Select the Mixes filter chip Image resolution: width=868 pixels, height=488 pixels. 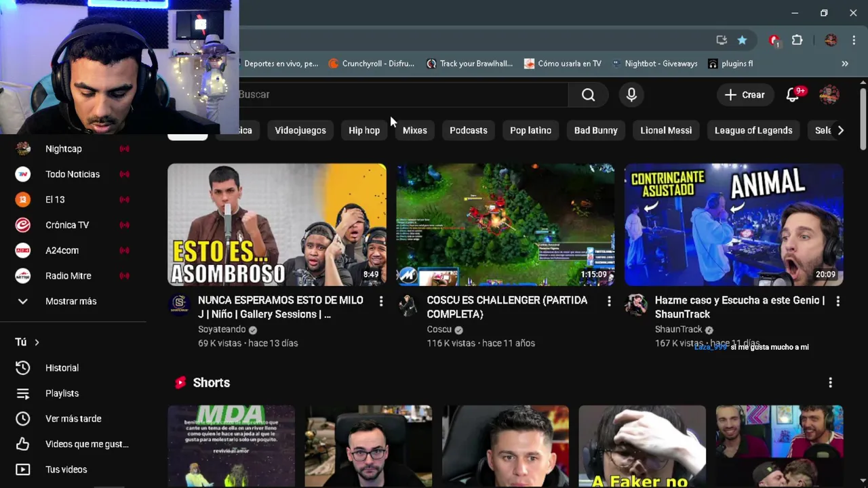coord(415,130)
